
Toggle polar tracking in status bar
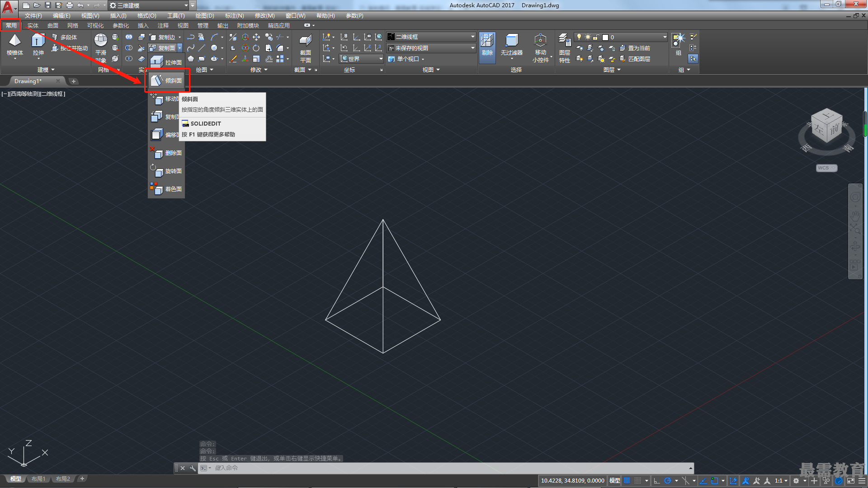tap(667, 481)
